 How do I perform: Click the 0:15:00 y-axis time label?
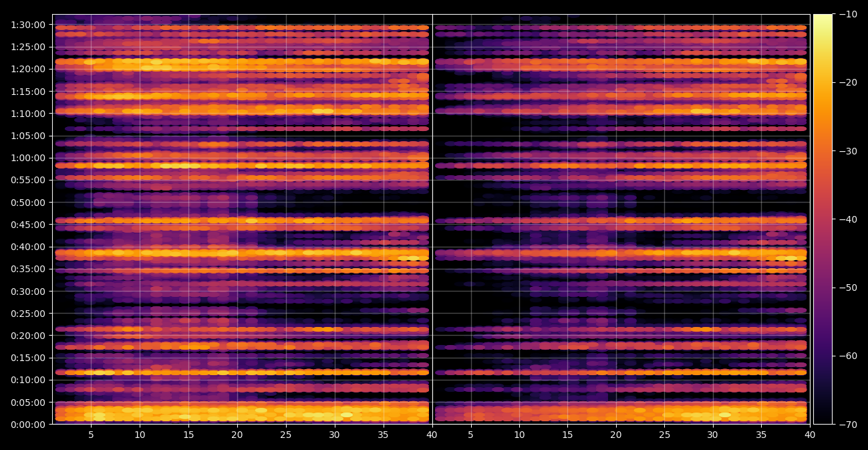(x=29, y=358)
